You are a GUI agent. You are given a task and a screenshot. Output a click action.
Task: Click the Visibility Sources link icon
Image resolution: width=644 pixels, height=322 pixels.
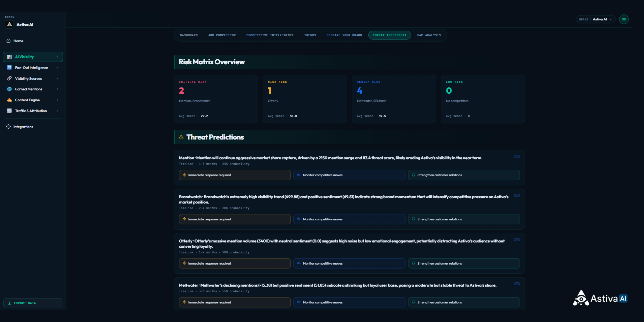9,78
